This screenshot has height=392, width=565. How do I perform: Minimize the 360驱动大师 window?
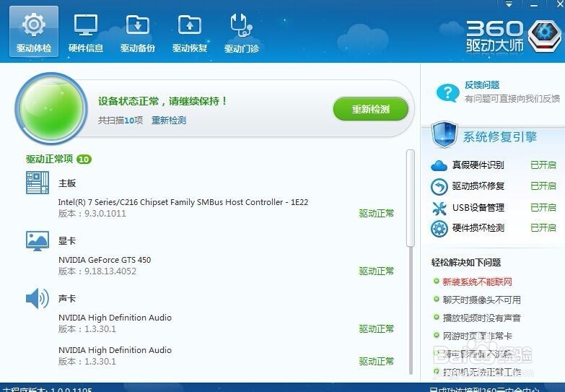[x=534, y=5]
